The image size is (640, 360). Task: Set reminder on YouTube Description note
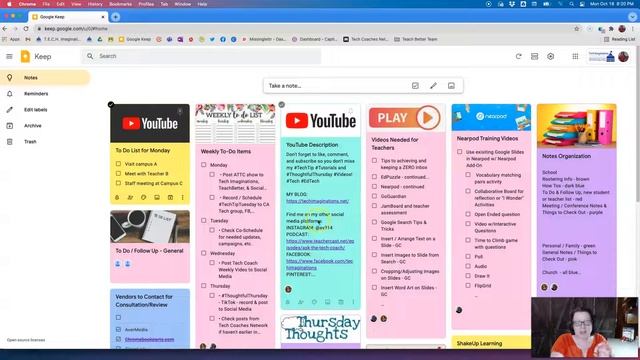[x=288, y=302]
